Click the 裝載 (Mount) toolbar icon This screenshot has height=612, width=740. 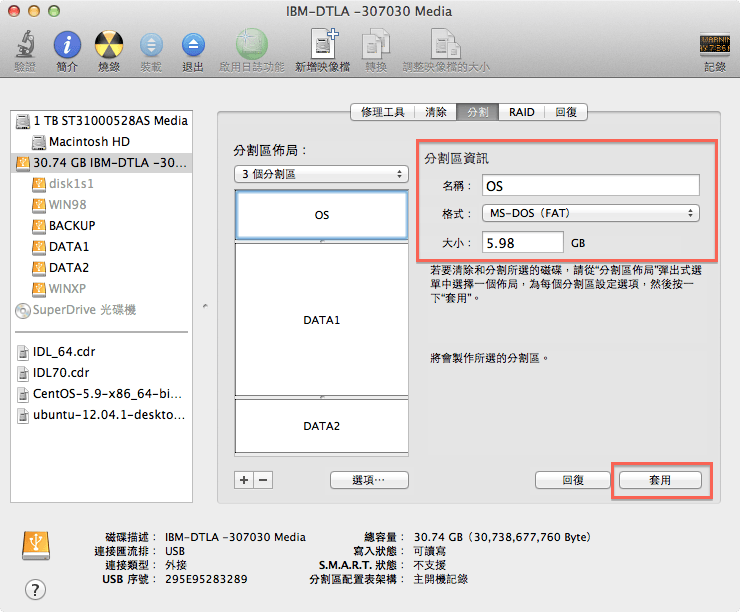pyautogui.click(x=151, y=45)
